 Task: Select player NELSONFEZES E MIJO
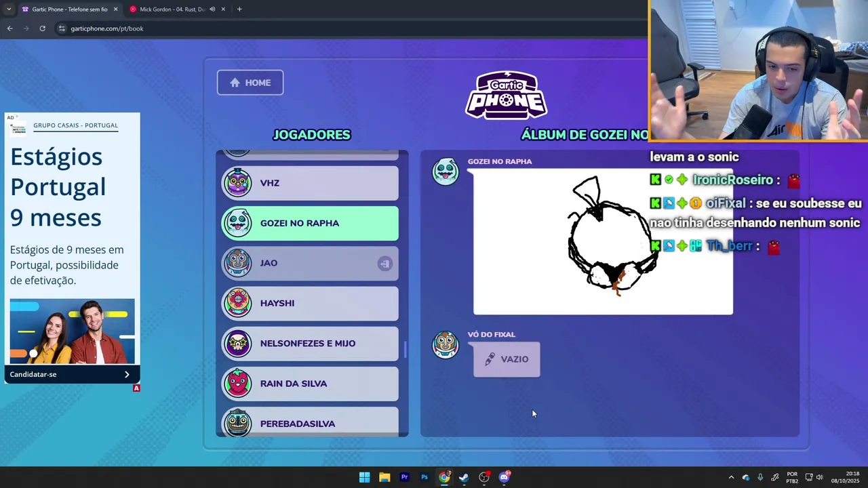pos(310,343)
